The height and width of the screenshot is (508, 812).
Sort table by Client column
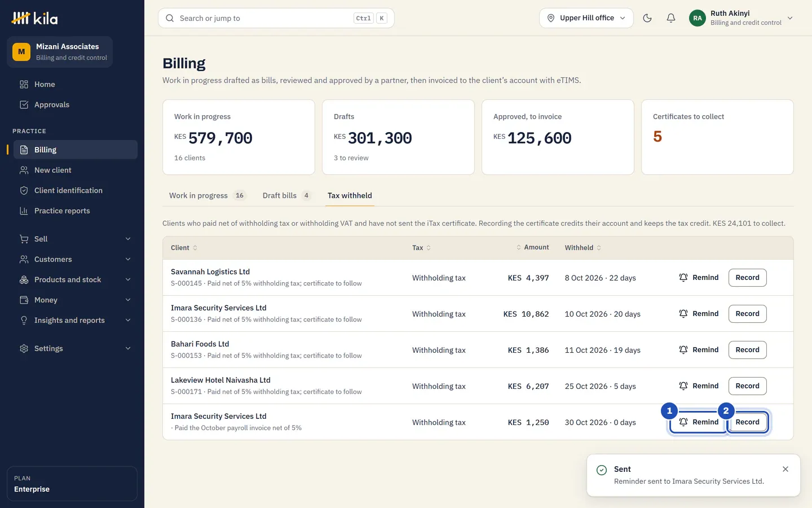point(184,248)
